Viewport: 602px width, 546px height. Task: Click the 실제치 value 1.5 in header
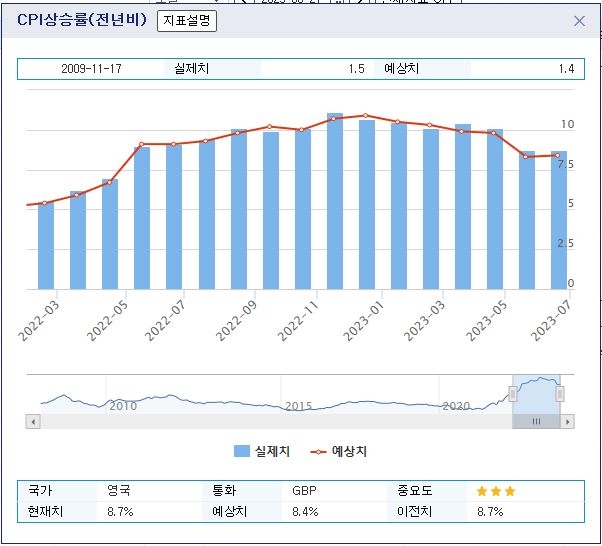point(356,69)
